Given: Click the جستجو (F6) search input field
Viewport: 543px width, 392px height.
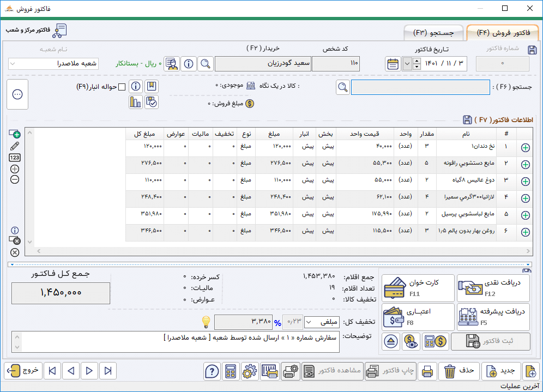Looking at the screenshot, I should click(420, 87).
